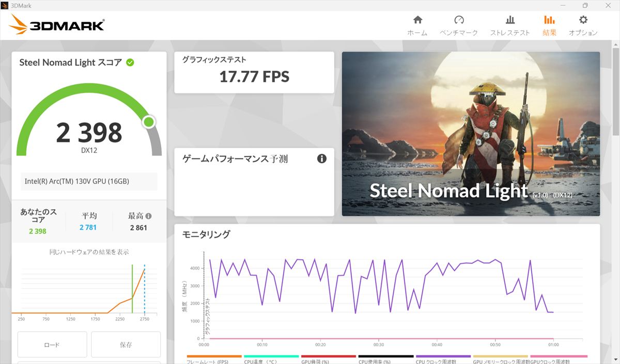Click your score value 2 398 in green
The image size is (620, 364).
click(37, 231)
